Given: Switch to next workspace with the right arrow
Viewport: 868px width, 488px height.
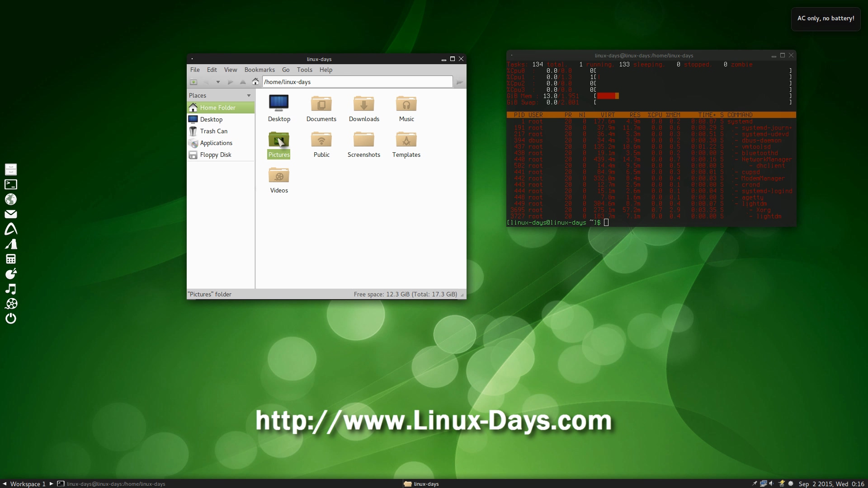Looking at the screenshot, I should 52,483.
